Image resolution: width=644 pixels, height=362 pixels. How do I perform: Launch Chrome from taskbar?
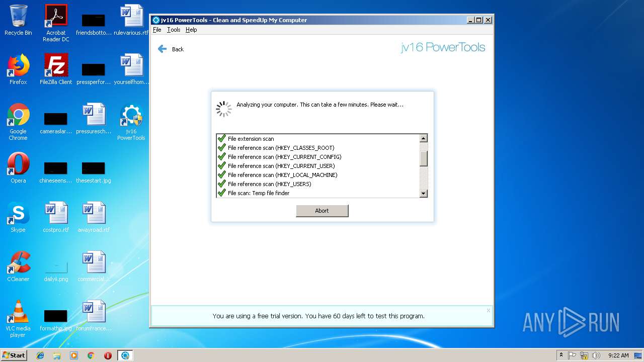coord(91,355)
